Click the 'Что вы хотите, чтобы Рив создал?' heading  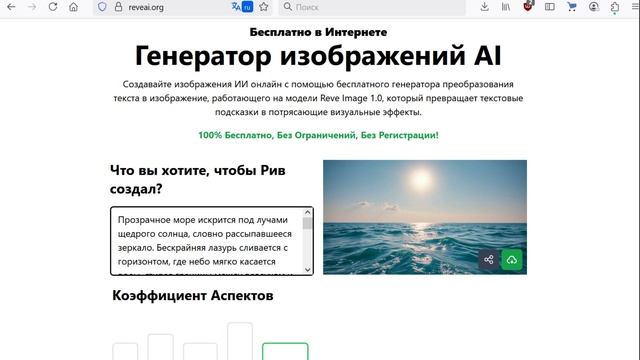tap(198, 179)
